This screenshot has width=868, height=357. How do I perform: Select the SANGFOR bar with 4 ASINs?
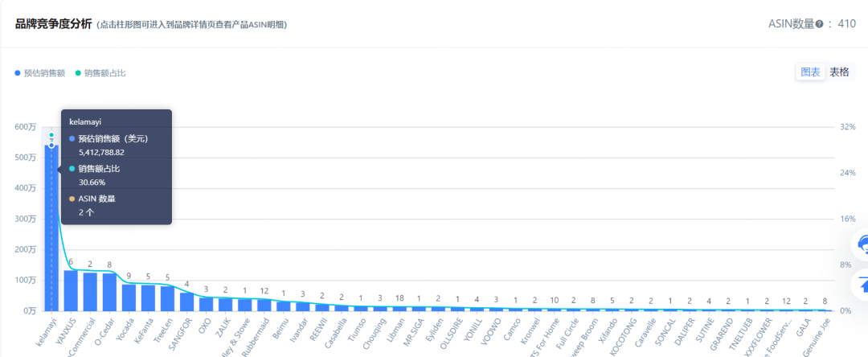(x=187, y=302)
